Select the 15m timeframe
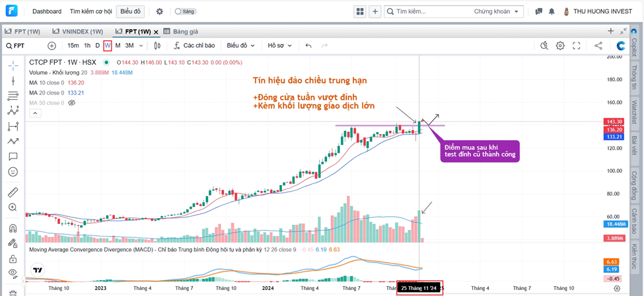Screen dimensions: 644x296 73,46
